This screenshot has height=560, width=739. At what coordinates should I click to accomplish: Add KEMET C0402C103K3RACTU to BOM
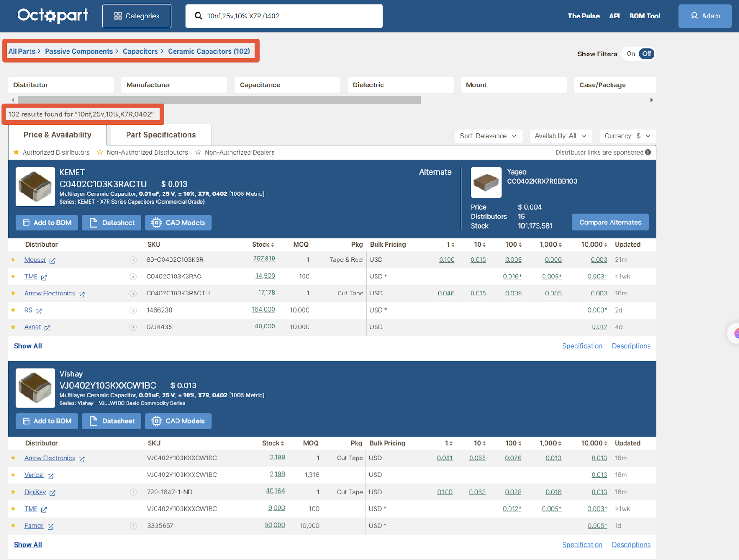pos(47,223)
